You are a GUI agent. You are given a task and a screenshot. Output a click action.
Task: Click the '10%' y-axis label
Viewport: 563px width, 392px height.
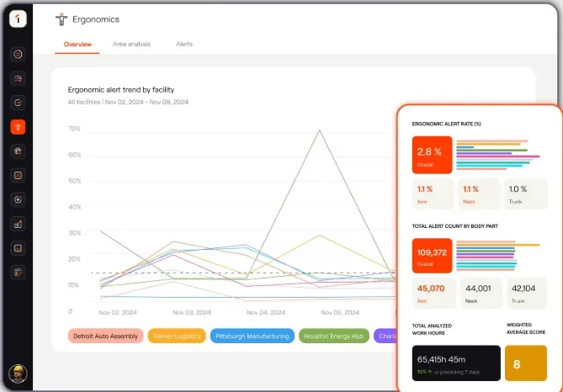(x=73, y=285)
